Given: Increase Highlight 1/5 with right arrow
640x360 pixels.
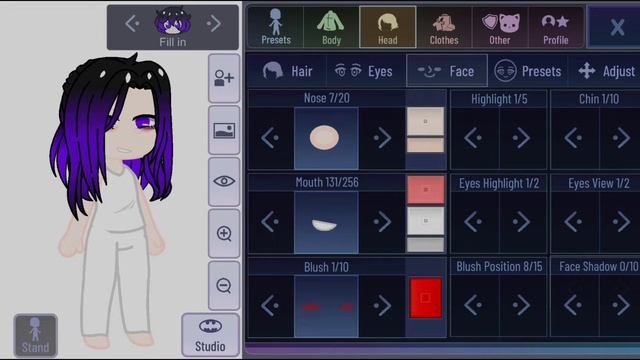Looking at the screenshot, I should pyautogui.click(x=522, y=138).
